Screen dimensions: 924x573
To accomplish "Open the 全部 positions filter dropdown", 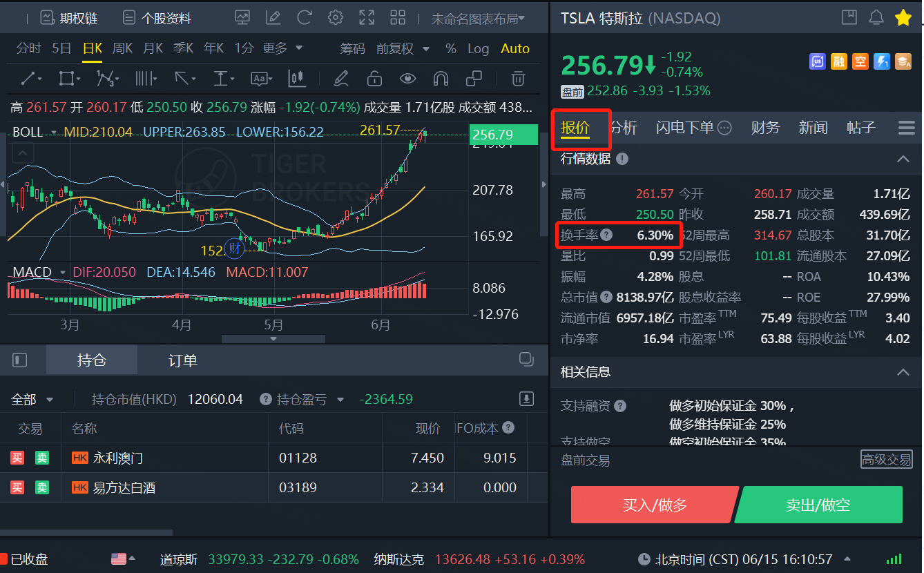I will [32, 399].
